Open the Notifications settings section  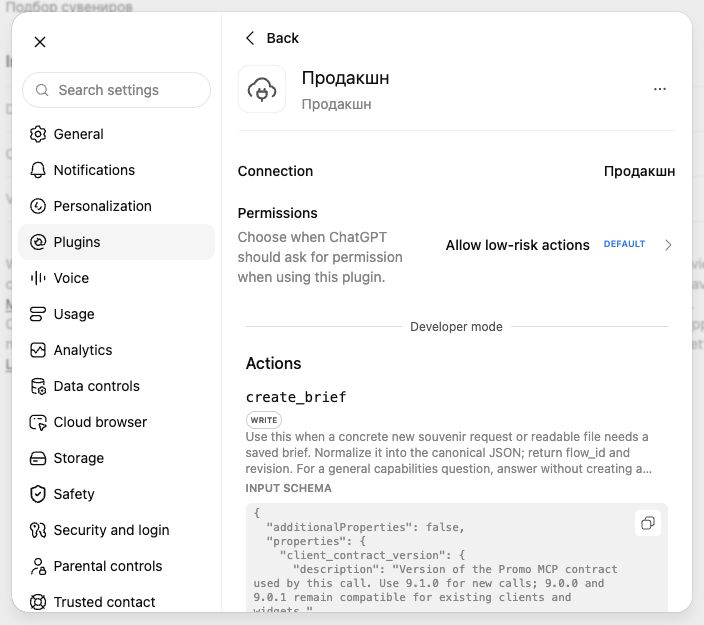(x=116, y=170)
